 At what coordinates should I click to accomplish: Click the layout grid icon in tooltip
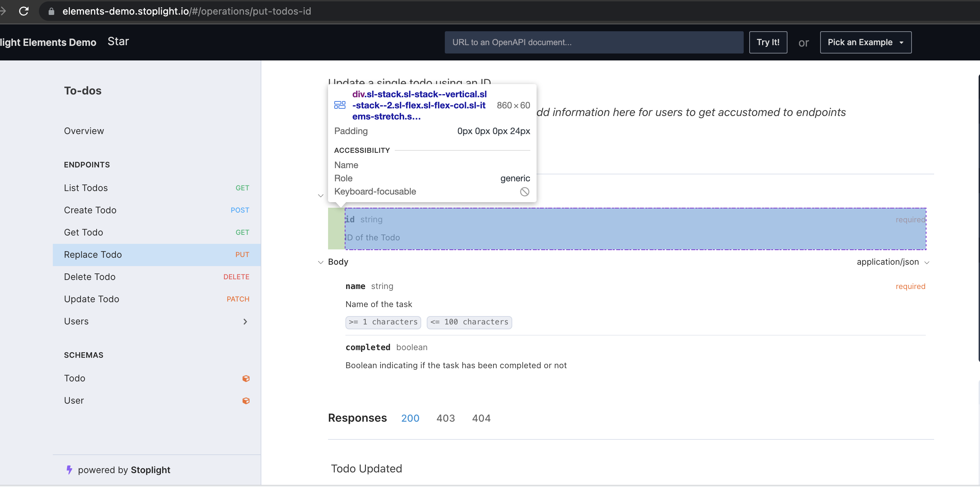coord(339,105)
